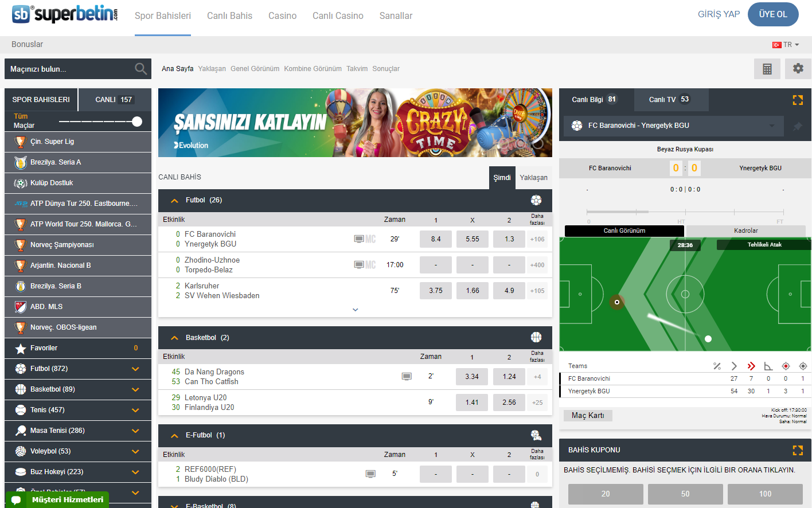Toggle Yaklaşan upcoming bets view

coord(533,178)
